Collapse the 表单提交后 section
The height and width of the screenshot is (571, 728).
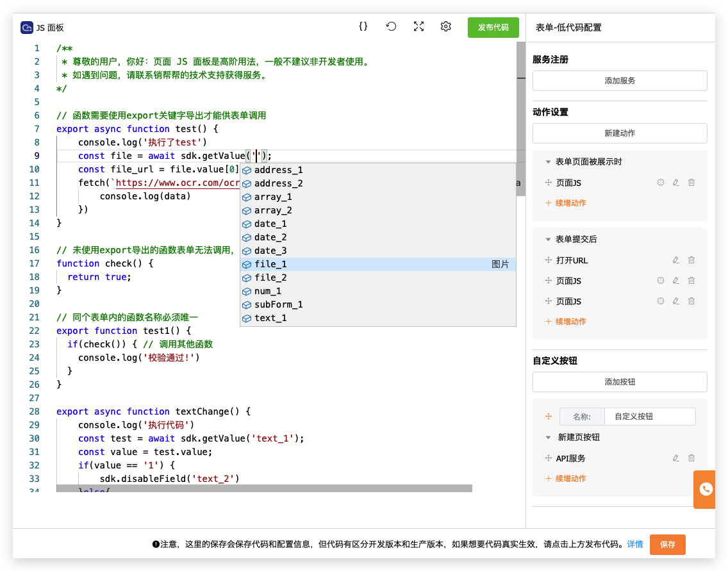click(x=547, y=238)
